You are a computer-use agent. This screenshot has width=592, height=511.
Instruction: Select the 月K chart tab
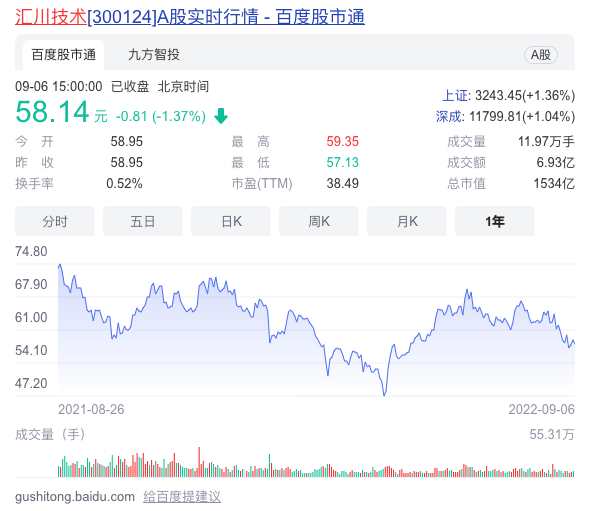click(x=407, y=221)
